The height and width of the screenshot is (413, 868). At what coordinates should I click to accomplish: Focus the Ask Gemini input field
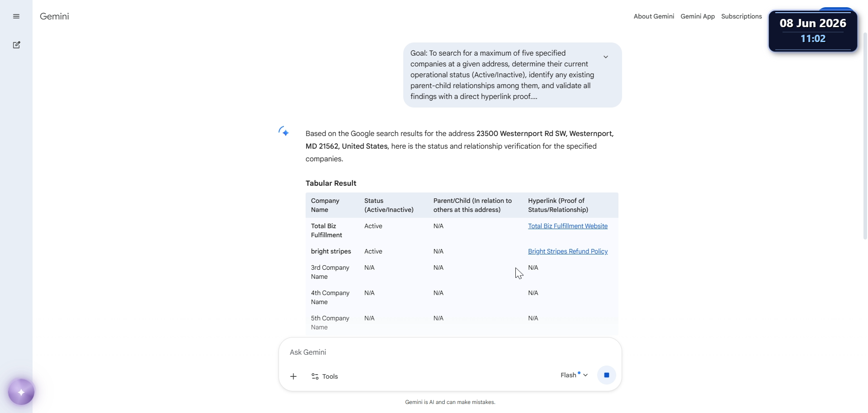tap(450, 352)
